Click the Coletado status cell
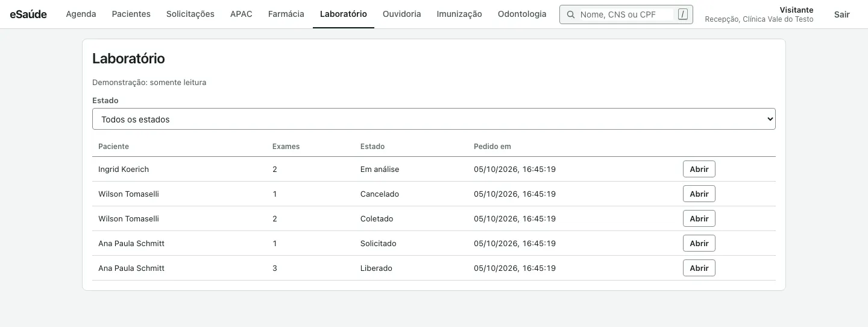Viewport: 868px width, 327px height. (x=377, y=219)
